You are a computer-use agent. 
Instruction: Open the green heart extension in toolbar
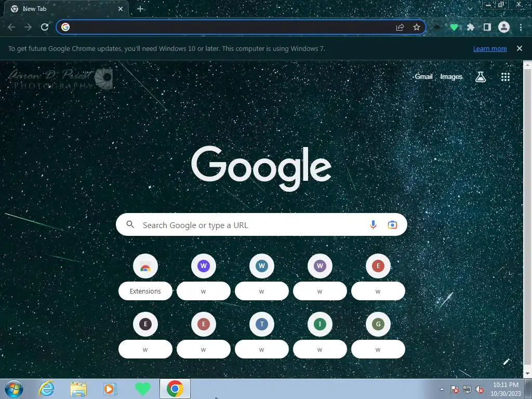[x=454, y=27]
